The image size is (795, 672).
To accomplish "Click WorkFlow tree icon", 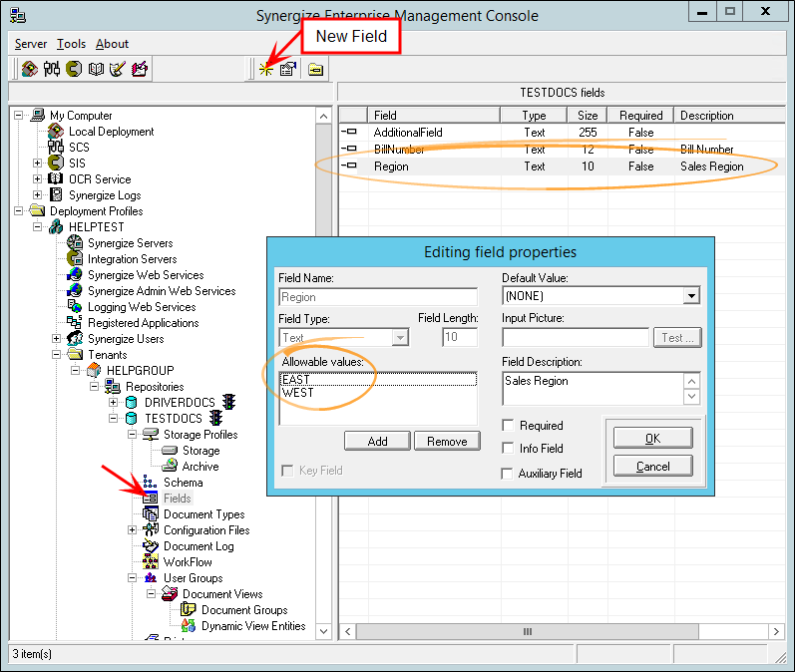I will 150,561.
